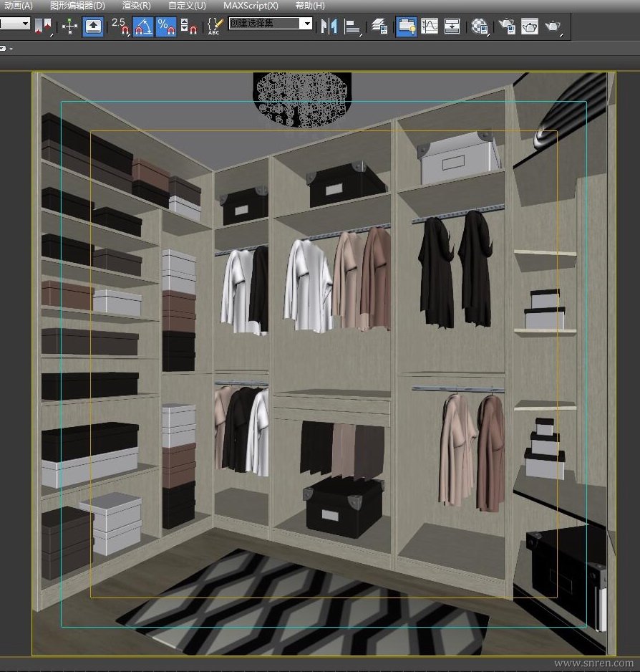Open the Material Editor

pyautogui.click(x=479, y=27)
